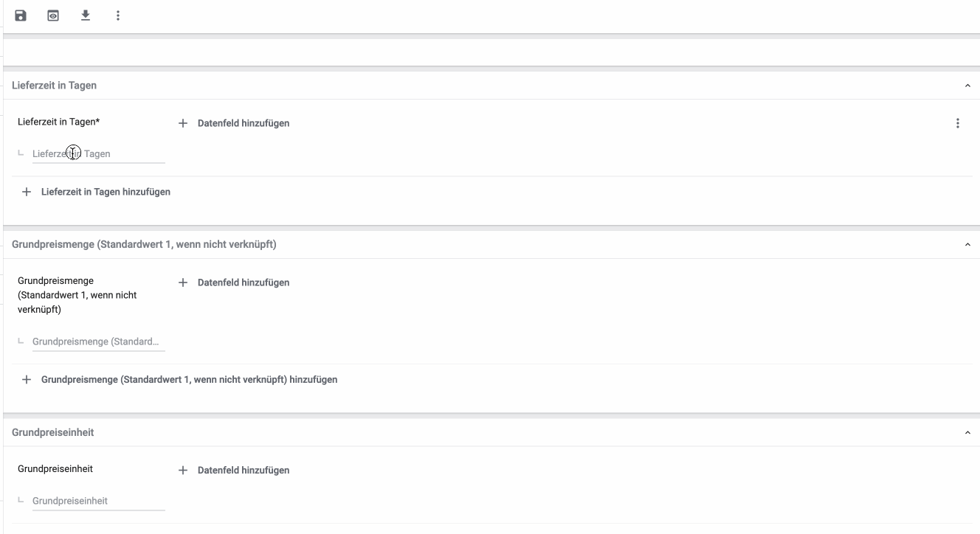Add Datenfeld to Lieferzeit in Tagen
980x534 pixels.
coord(235,123)
